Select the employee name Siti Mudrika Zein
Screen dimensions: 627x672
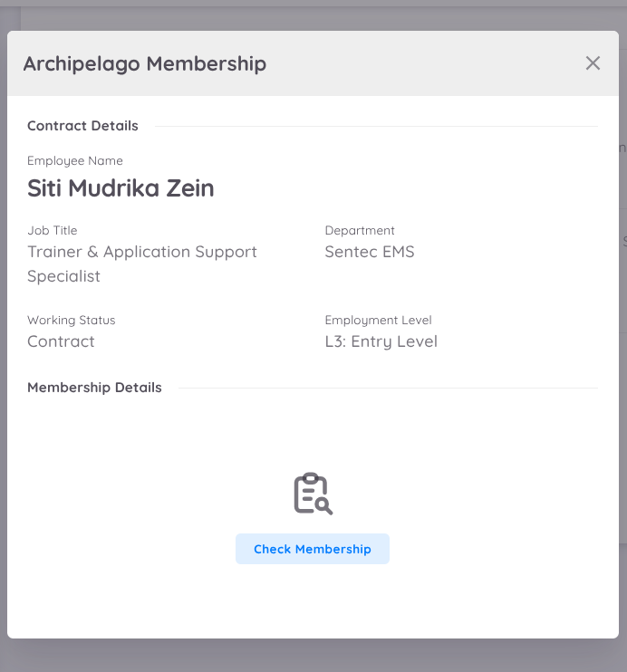point(121,188)
